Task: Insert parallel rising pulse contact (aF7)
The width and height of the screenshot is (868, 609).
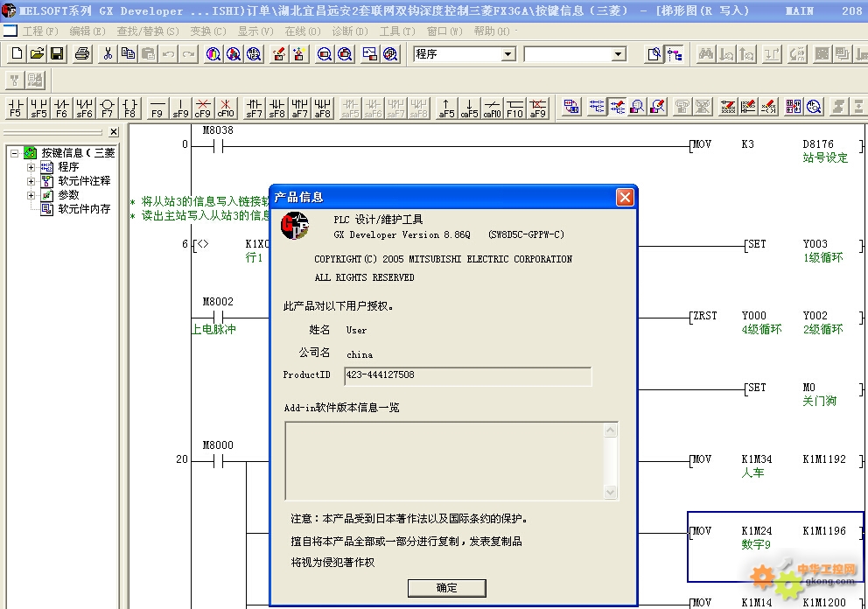Action: coord(299,108)
